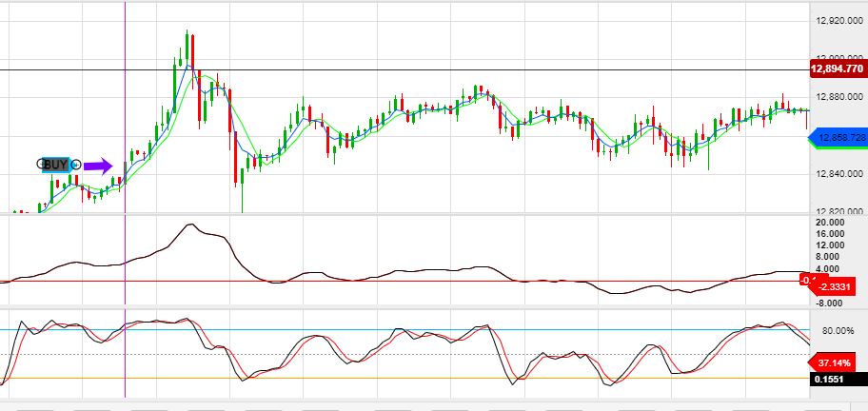Image resolution: width=868 pixels, height=411 pixels.
Task: Click the right resize handle of BUY label
Action: tap(76, 165)
